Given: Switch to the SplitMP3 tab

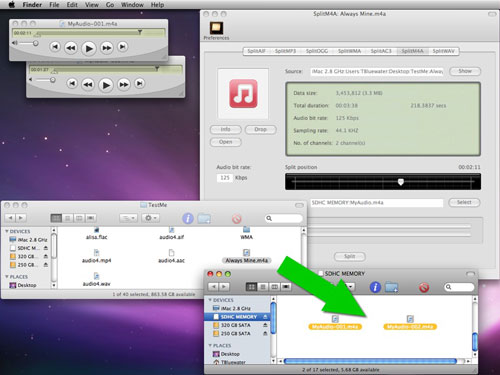Looking at the screenshot, I should pos(285,51).
